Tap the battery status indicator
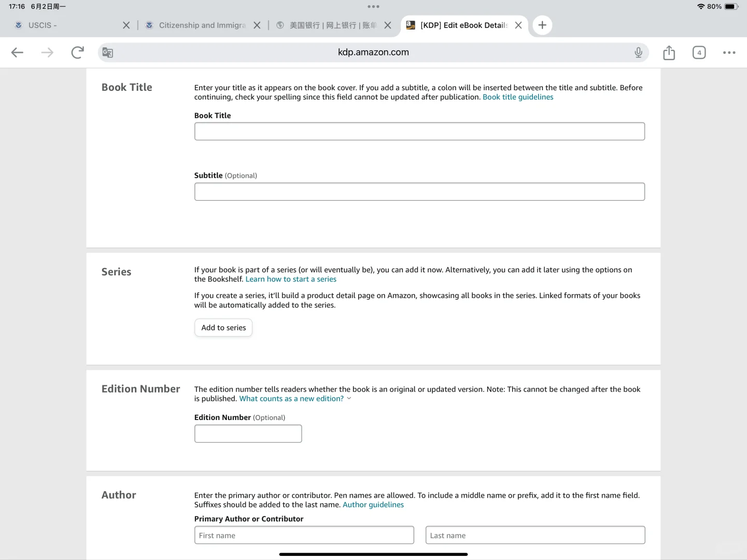Screen dimensions: 747x560 point(731,7)
